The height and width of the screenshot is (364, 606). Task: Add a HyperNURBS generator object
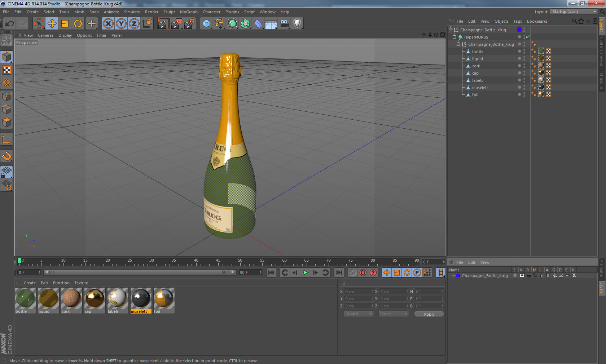(232, 24)
